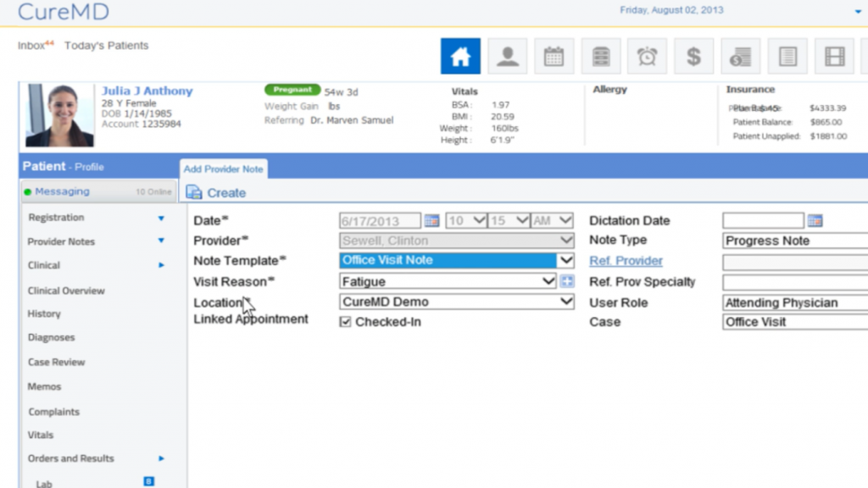Switch to the Add Provider Note tab

223,169
